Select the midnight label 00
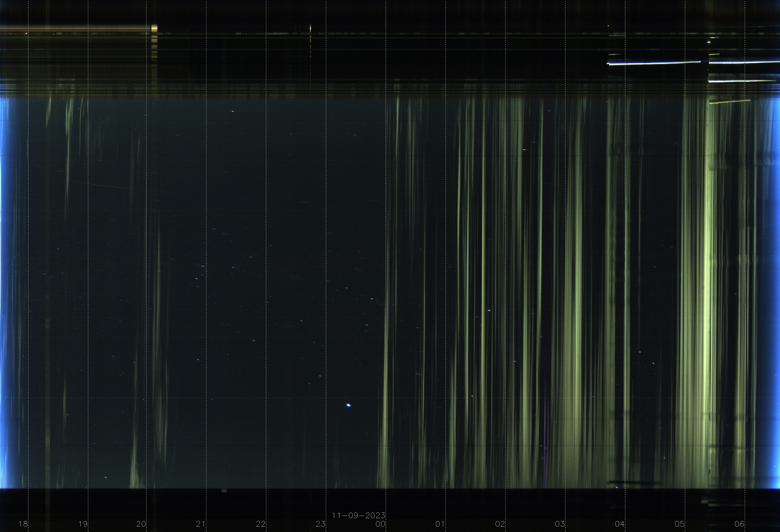Image resolution: width=780 pixels, height=532 pixels. [x=381, y=524]
